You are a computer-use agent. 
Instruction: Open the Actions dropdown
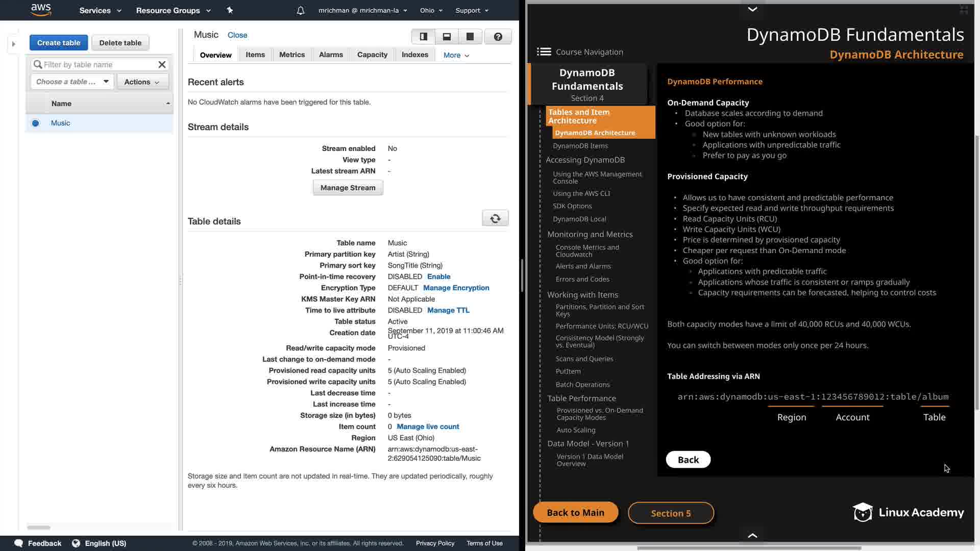point(142,82)
